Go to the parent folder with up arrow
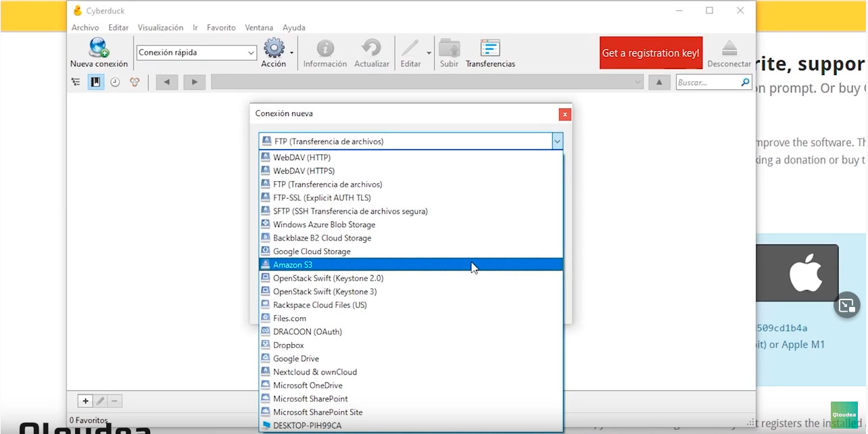The image size is (868, 434). pos(660,82)
